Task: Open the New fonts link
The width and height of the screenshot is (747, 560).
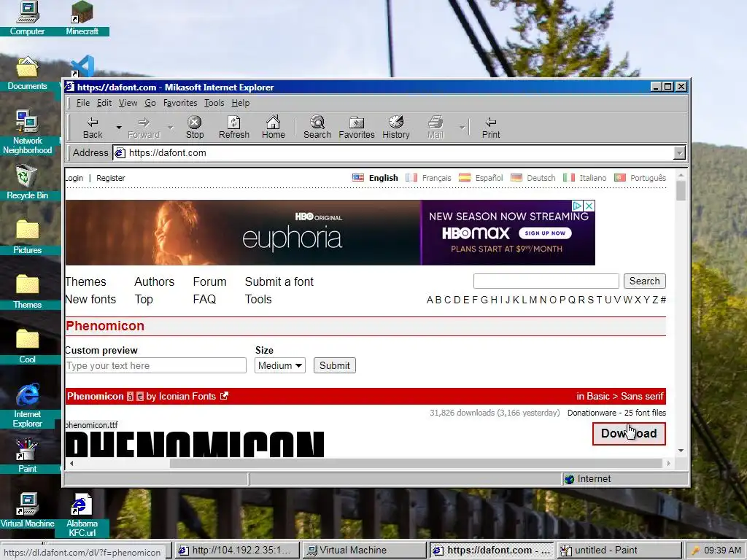Action: pyautogui.click(x=90, y=300)
